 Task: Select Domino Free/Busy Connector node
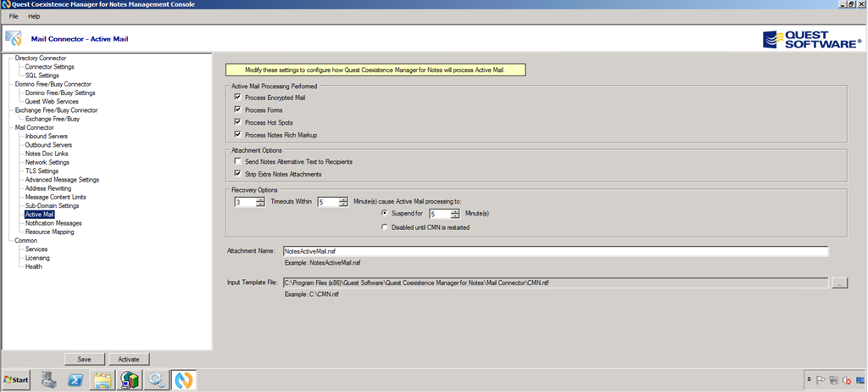53,84
